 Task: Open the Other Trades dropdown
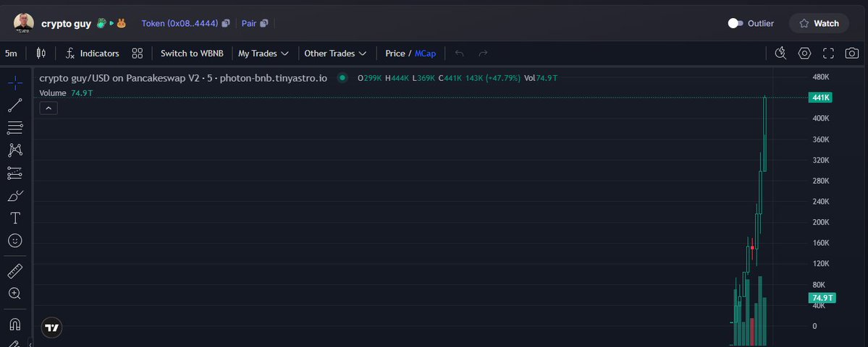pos(334,53)
